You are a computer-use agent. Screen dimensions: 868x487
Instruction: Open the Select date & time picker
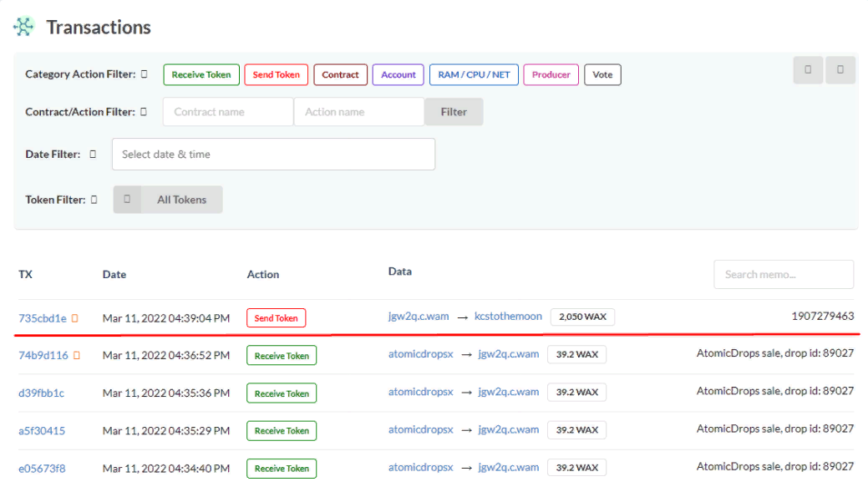(273, 155)
